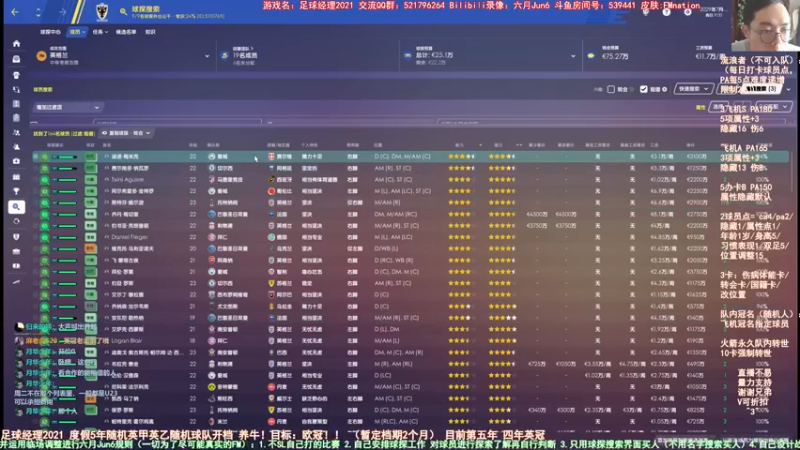The height and width of the screenshot is (450, 800).
Task: Open the 任务 tab dropdown arrow
Action: [106, 32]
